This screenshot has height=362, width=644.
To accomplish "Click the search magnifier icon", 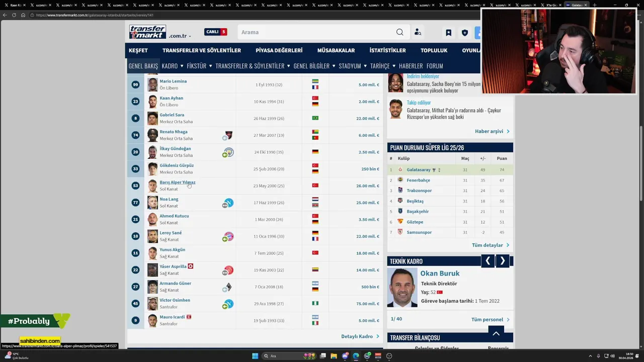I will click(x=399, y=32).
